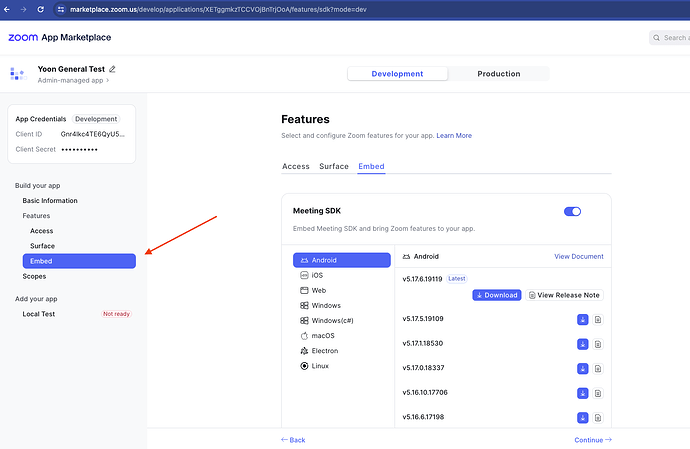The width and height of the screenshot is (690, 449).
Task: View release note for v5.17.1.18530
Action: click(x=598, y=344)
